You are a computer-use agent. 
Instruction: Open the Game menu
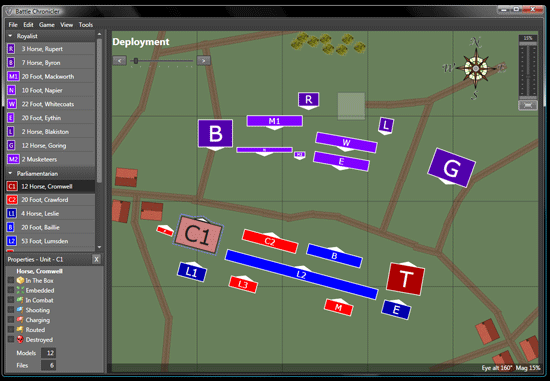point(47,25)
